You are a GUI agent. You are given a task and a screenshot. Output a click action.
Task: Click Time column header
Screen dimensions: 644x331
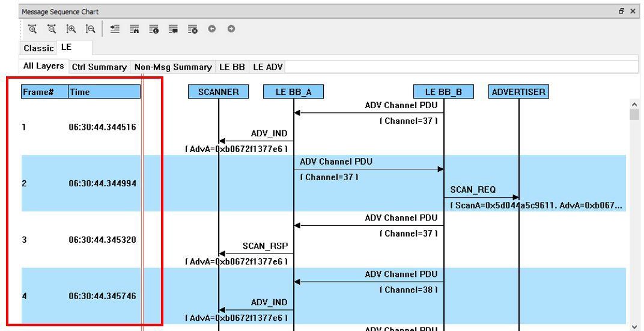(105, 91)
